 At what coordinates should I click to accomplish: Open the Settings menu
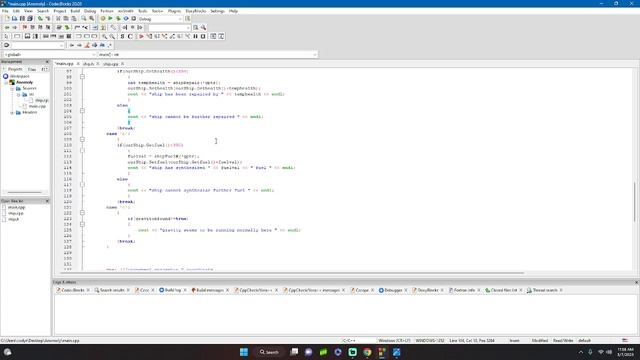point(218,11)
